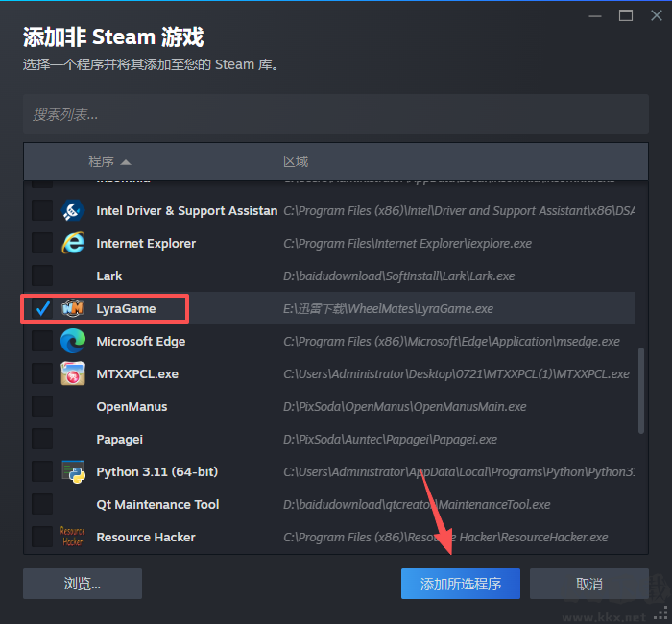Check the Python 3.11 (64-bit) checkbox

[x=42, y=472]
